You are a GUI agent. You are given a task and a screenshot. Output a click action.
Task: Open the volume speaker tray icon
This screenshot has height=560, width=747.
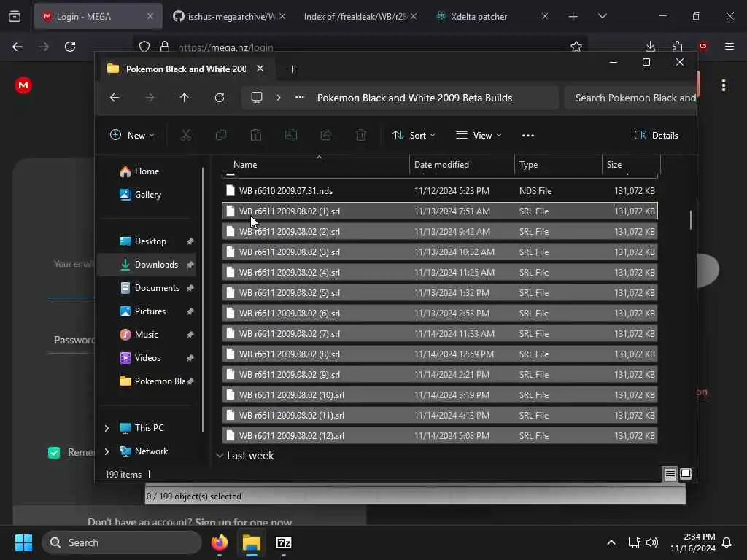coord(652,542)
